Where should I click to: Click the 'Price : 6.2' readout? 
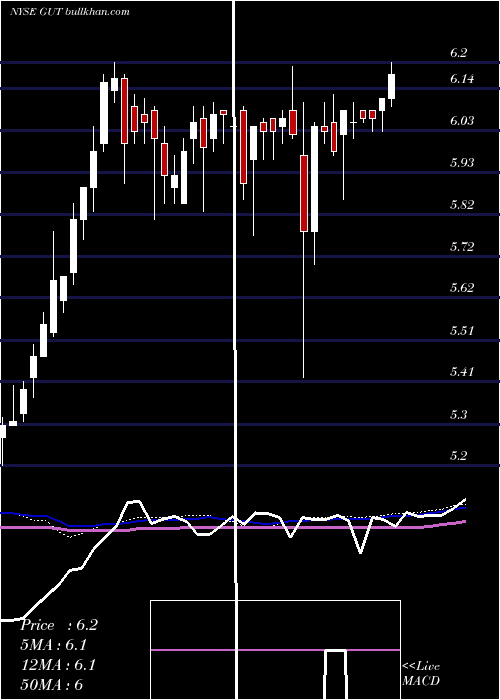pos(58,625)
